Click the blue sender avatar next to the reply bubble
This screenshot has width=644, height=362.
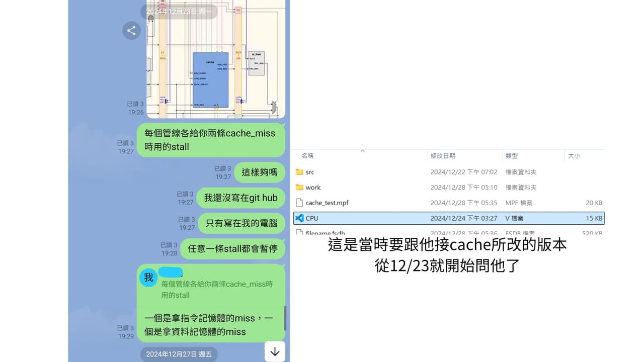[x=148, y=277]
